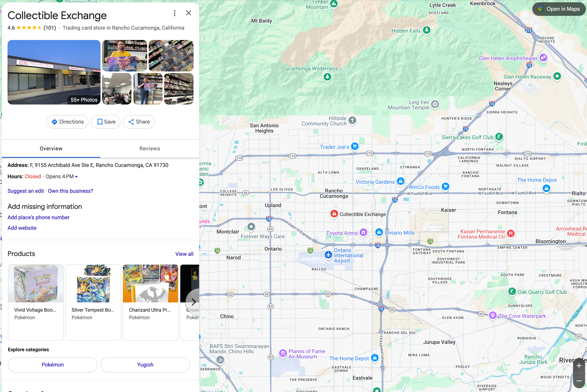Click The Cove Waterpark marker

(x=493, y=315)
